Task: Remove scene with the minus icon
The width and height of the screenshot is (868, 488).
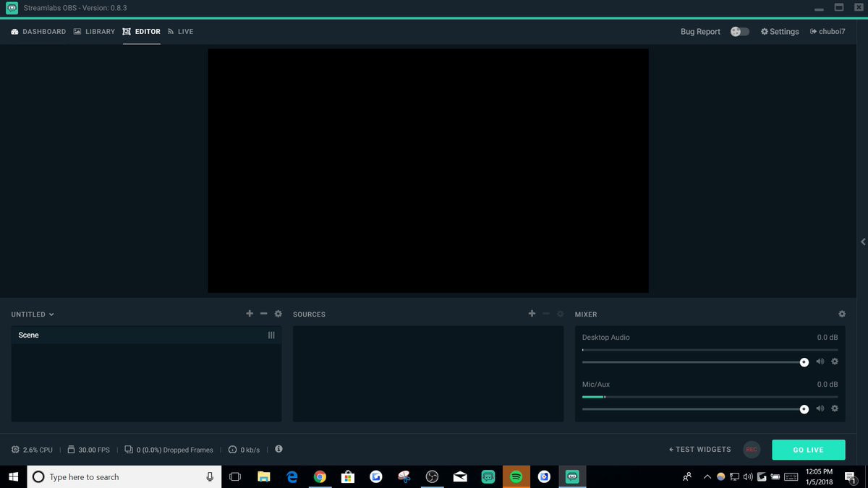Action: (x=263, y=314)
